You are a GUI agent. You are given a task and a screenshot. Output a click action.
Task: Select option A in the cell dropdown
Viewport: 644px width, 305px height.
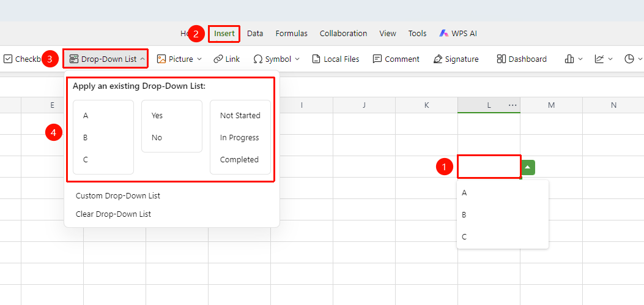click(x=502, y=192)
